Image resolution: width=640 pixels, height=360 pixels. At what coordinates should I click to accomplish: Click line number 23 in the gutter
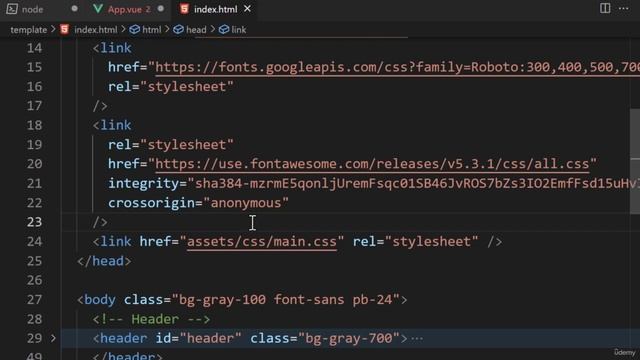click(34, 222)
